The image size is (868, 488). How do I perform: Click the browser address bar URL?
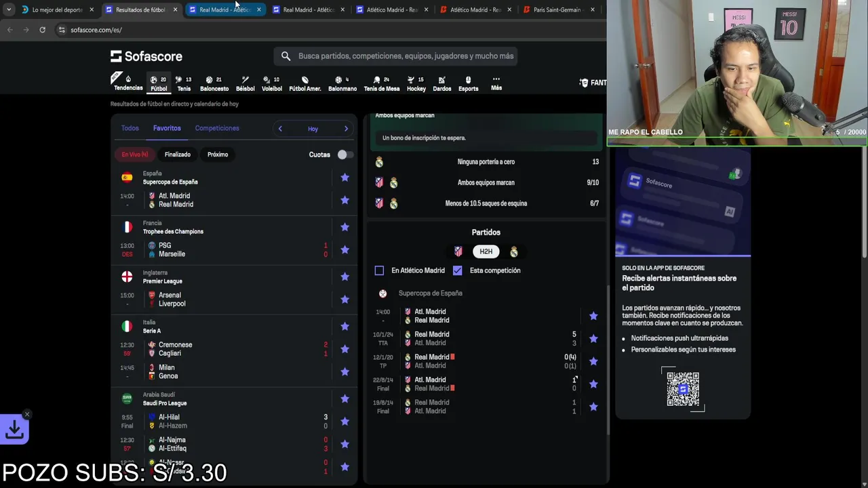(96, 30)
